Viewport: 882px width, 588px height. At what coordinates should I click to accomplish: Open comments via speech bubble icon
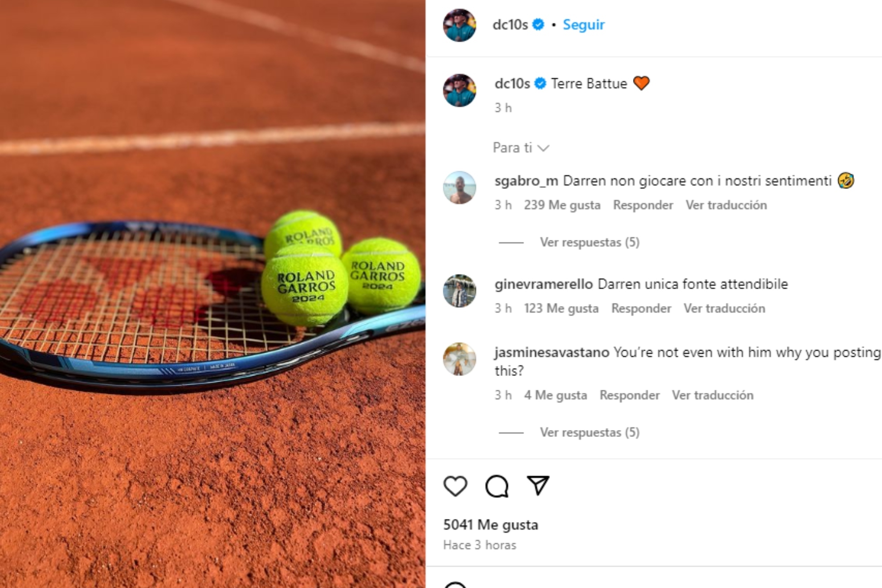click(497, 486)
